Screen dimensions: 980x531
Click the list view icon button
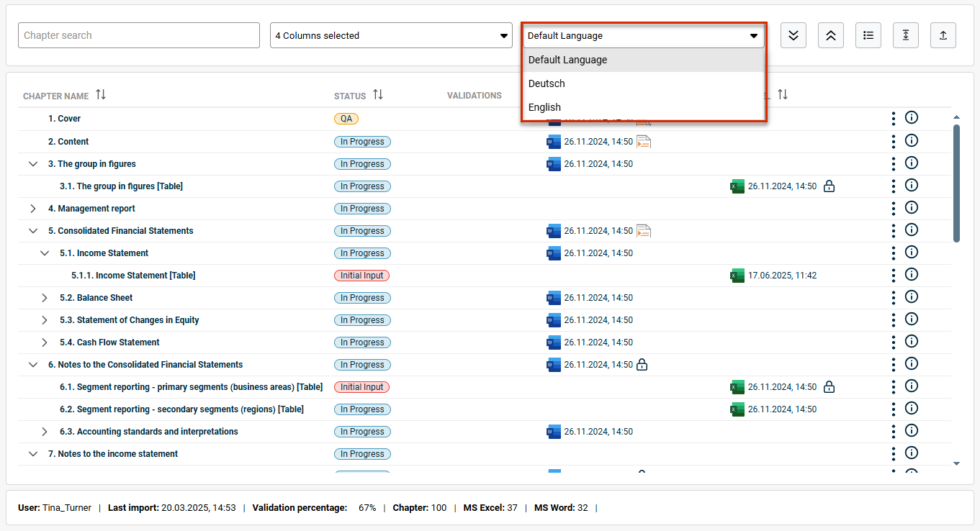[x=868, y=35]
